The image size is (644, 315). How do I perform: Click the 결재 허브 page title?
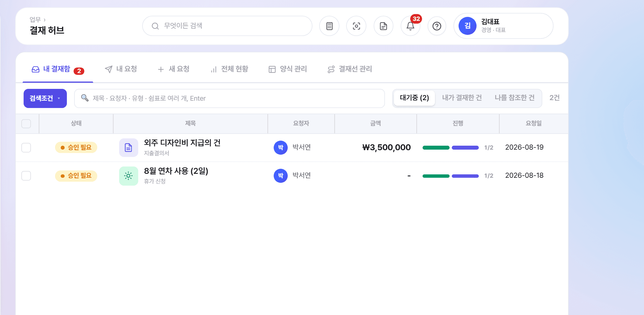(x=47, y=30)
